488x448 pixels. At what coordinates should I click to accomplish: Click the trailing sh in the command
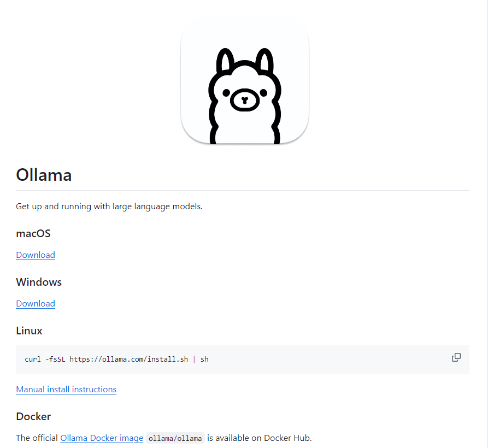[204, 359]
